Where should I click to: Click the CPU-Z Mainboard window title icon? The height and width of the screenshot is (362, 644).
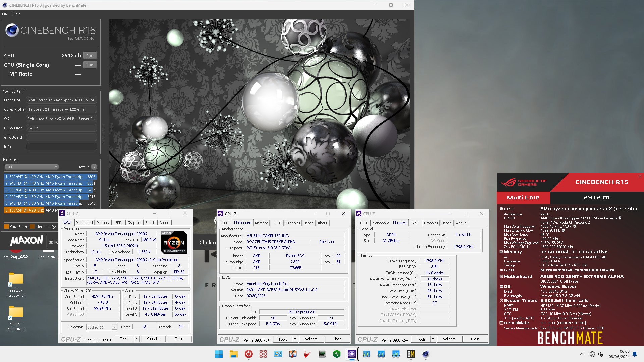point(220,214)
